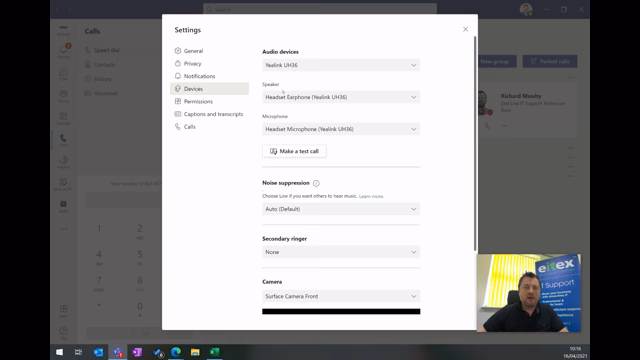Open Activity in Teams sidebar
The image size is (640, 360).
pos(63,51)
